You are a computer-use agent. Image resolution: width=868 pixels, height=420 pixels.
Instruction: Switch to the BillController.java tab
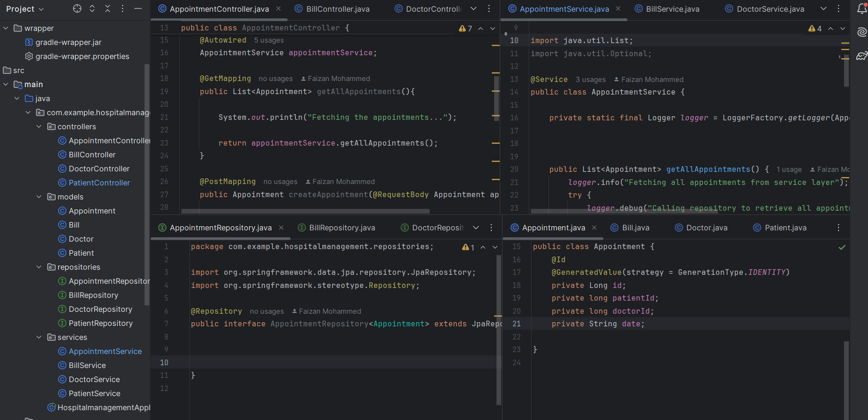pyautogui.click(x=337, y=9)
